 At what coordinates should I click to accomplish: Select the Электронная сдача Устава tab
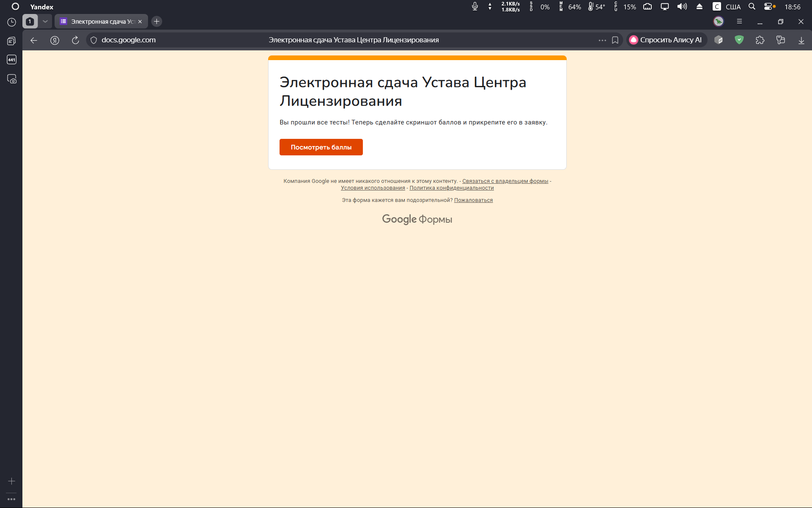(x=101, y=22)
